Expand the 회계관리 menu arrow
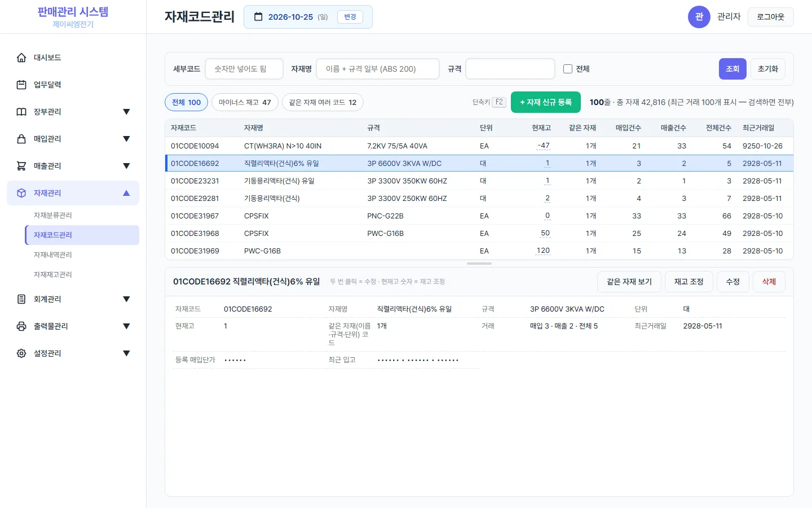The image size is (812, 508). [126, 299]
